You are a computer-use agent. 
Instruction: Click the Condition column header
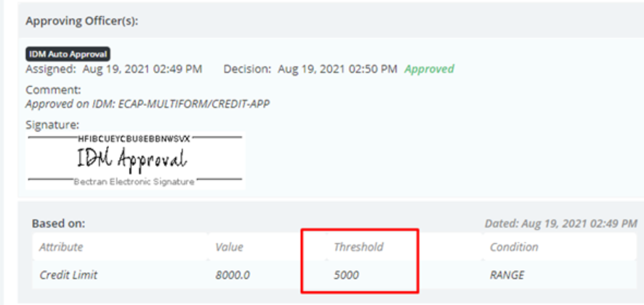(514, 247)
